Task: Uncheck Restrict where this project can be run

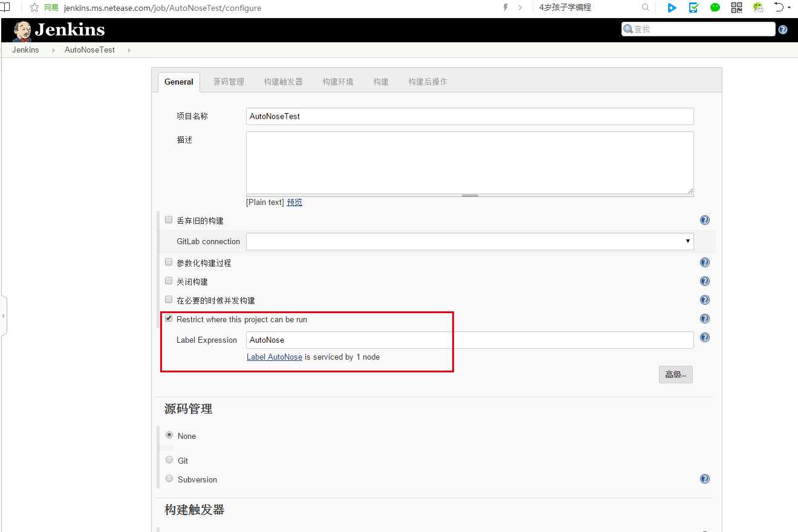Action: pyautogui.click(x=169, y=318)
